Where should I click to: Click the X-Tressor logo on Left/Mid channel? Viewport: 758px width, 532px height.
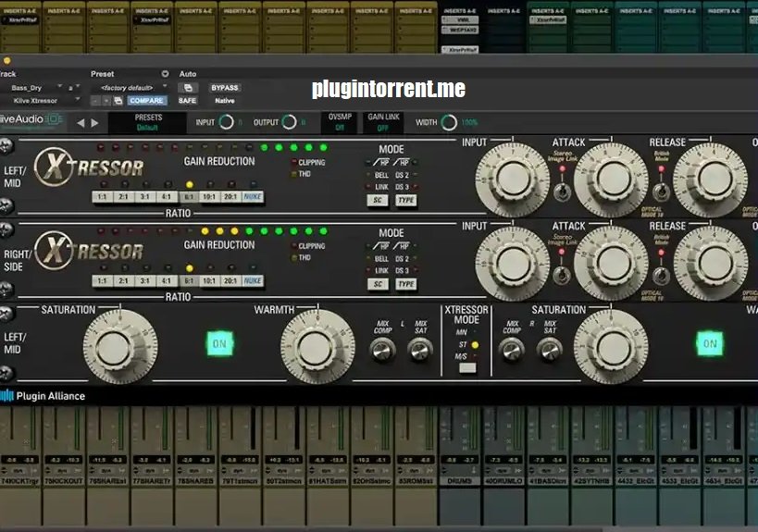click(x=89, y=167)
